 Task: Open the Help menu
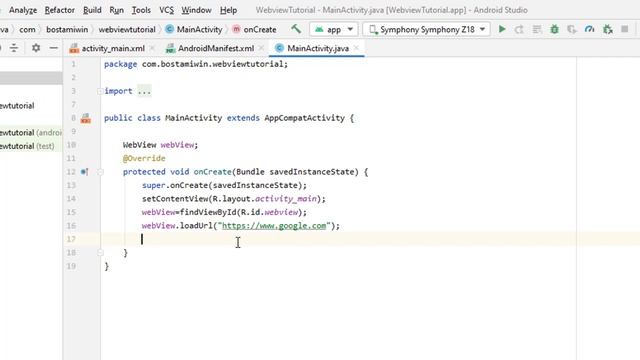tap(228, 10)
